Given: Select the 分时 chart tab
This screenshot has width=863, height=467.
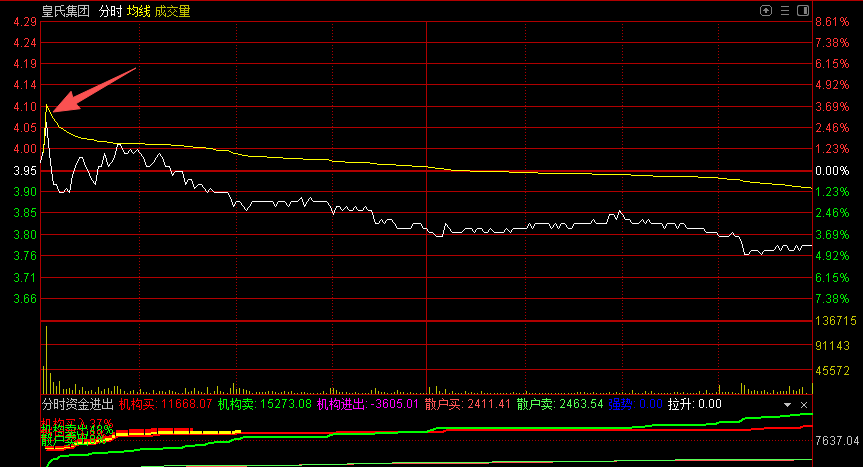Looking at the screenshot, I should 110,11.
